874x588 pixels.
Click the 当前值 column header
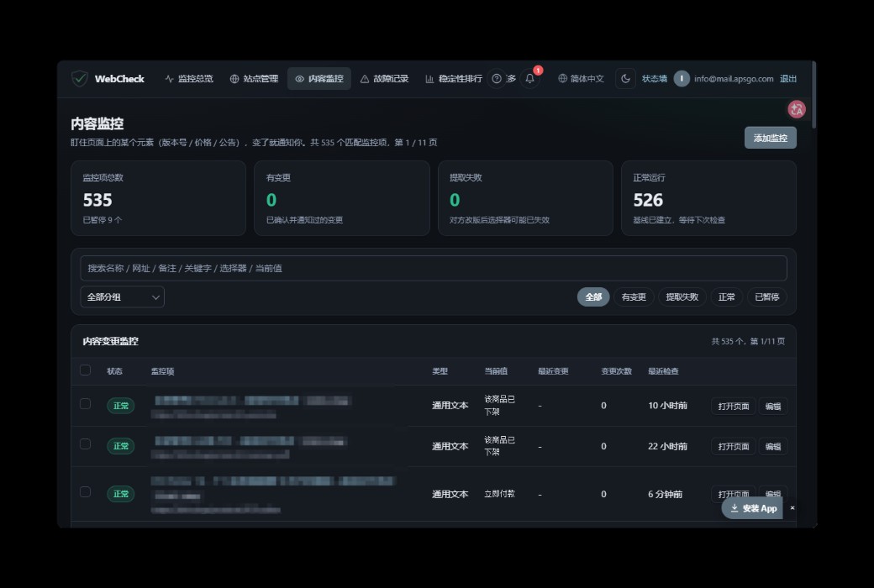[x=496, y=371]
